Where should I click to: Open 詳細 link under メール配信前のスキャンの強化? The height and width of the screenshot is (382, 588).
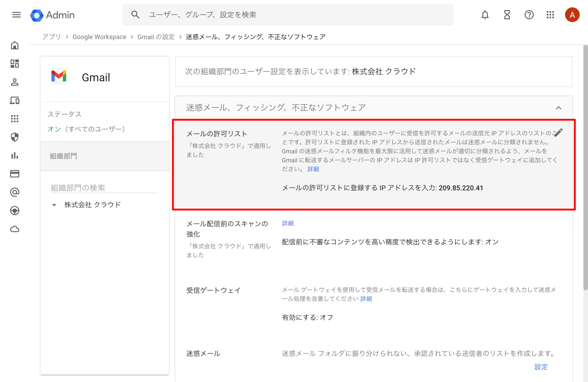288,223
